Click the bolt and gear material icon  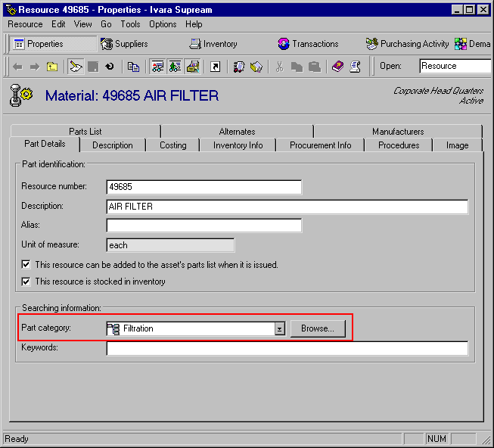tap(20, 95)
